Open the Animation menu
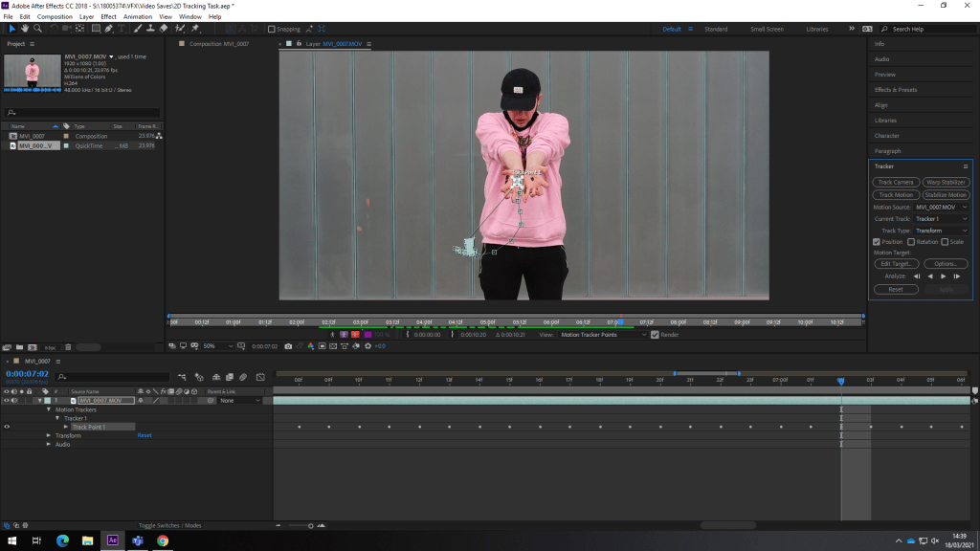Viewport: 980px width, 551px height. (138, 16)
